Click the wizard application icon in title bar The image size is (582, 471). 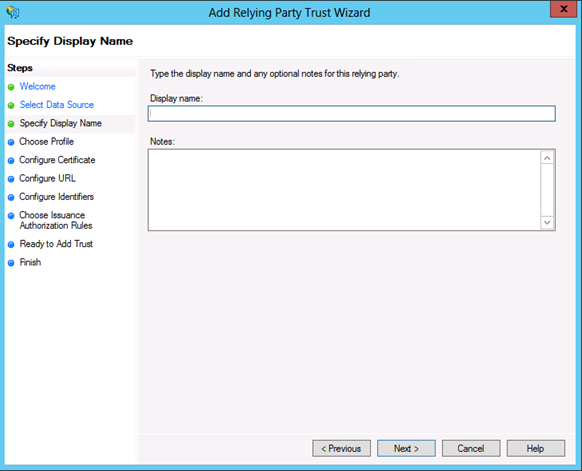pos(13,12)
